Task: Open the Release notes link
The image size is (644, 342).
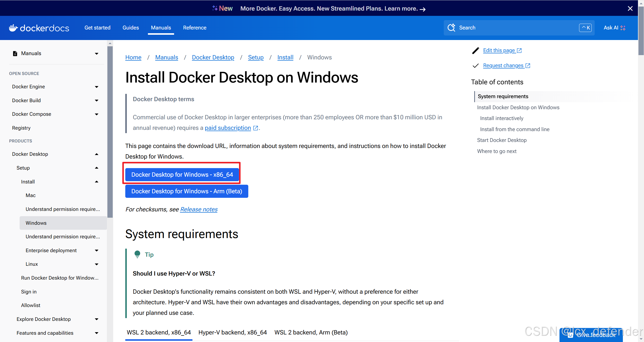Action: pos(199,209)
